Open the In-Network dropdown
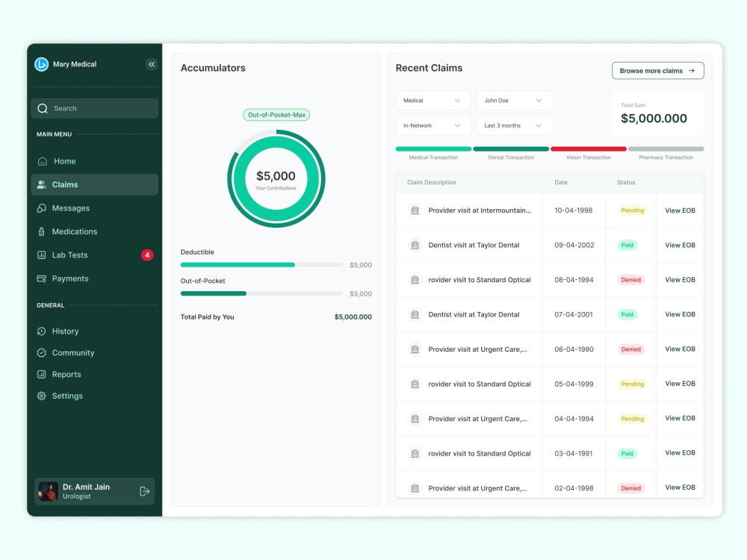 pyautogui.click(x=433, y=125)
